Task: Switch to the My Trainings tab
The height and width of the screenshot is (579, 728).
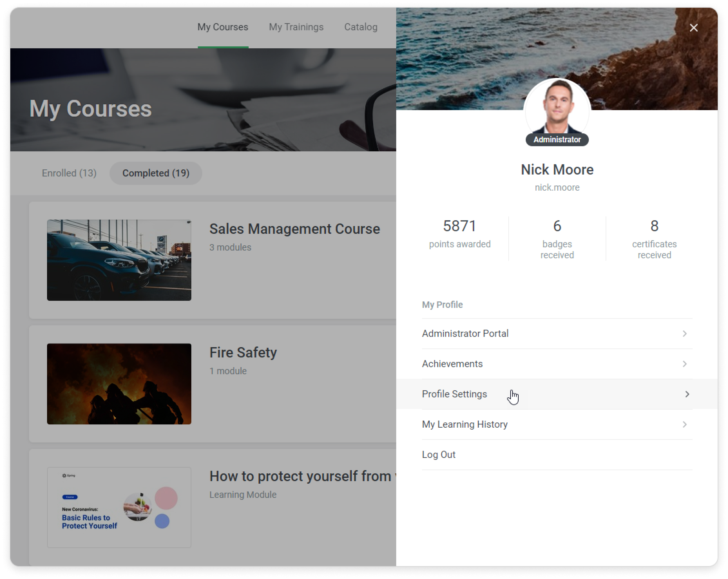Action: pos(296,27)
